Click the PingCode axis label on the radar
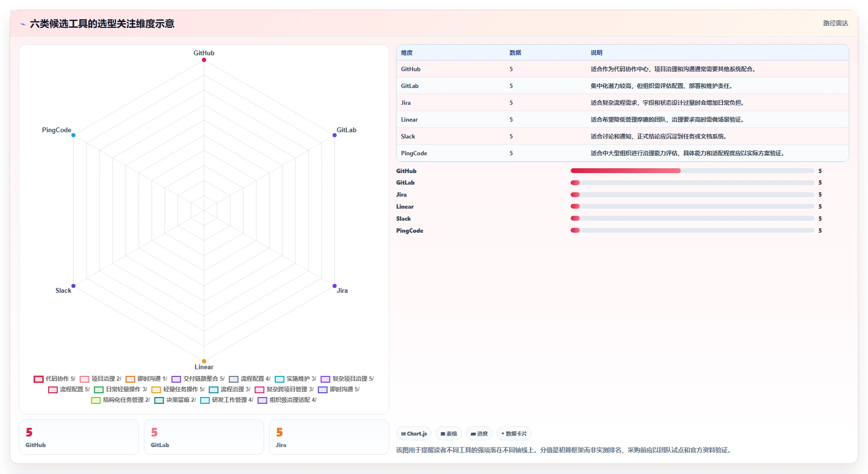The height and width of the screenshot is (474, 868). tap(56, 130)
